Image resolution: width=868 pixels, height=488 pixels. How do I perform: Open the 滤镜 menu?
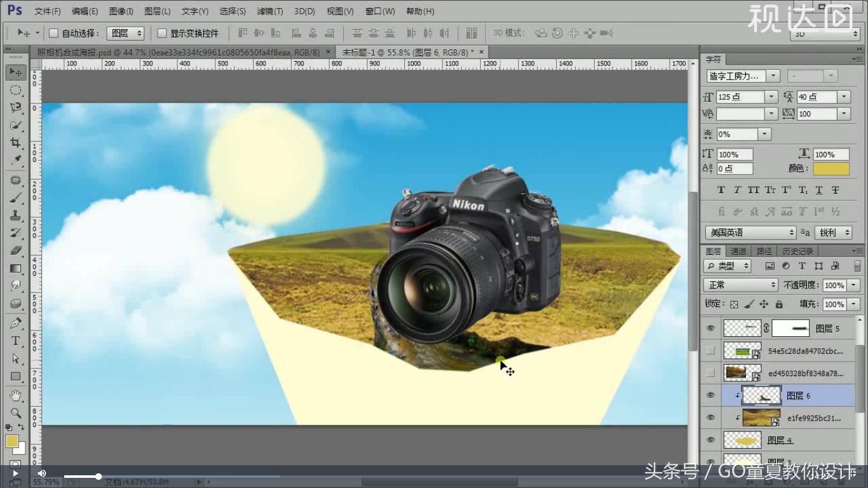[x=271, y=11]
